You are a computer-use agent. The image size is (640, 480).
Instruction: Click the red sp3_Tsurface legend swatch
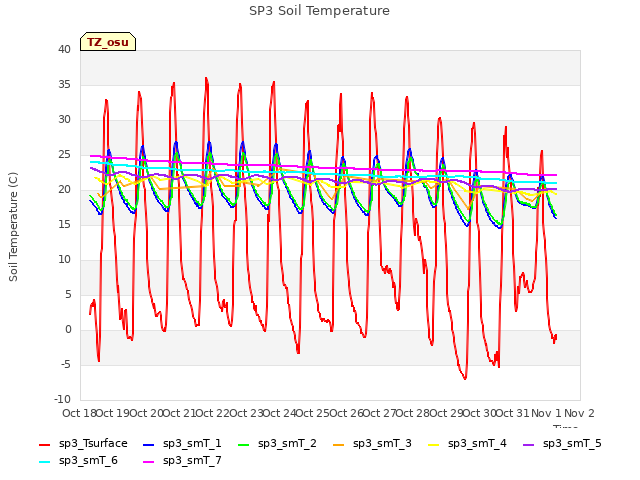(44, 444)
